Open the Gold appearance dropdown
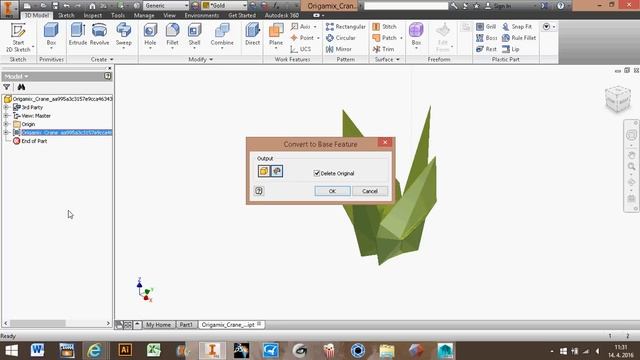The height and width of the screenshot is (360, 640). (x=244, y=6)
